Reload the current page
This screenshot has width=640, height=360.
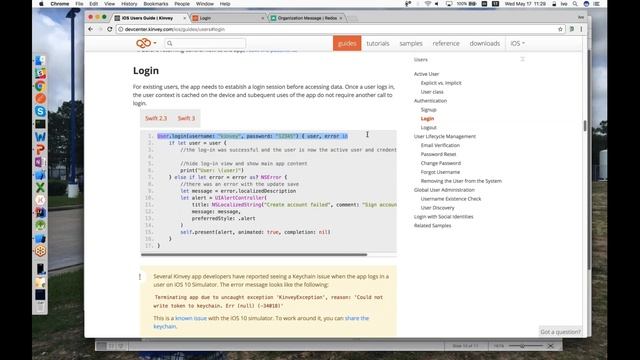coord(109,29)
